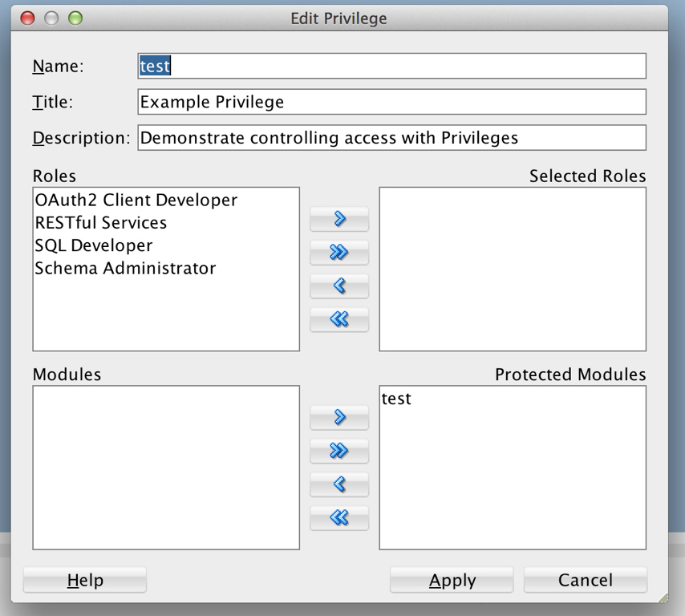685x616 pixels.
Task: Remove all roles from Selected Roles
Action: tap(339, 319)
